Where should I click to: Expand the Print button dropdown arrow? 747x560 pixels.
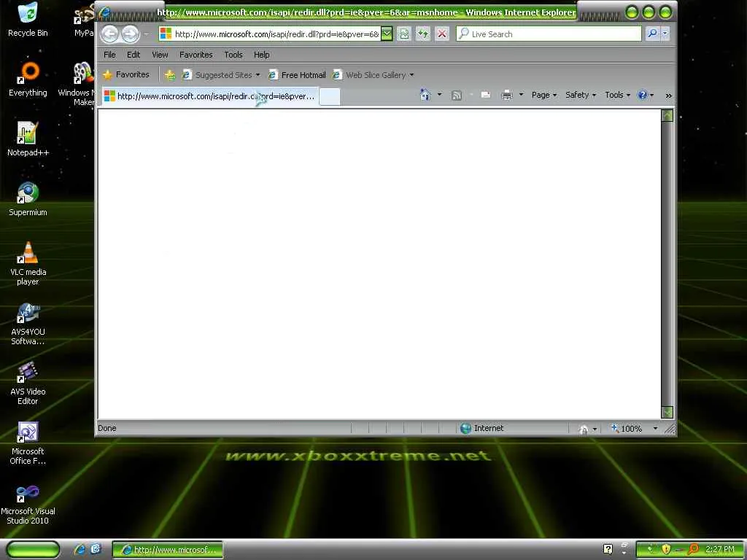click(521, 95)
